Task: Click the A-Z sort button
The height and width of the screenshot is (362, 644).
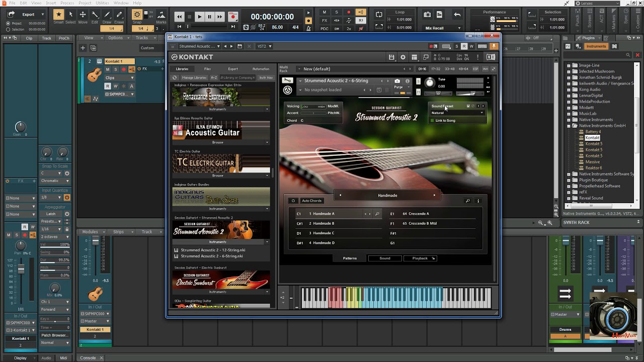Action: tap(214, 78)
